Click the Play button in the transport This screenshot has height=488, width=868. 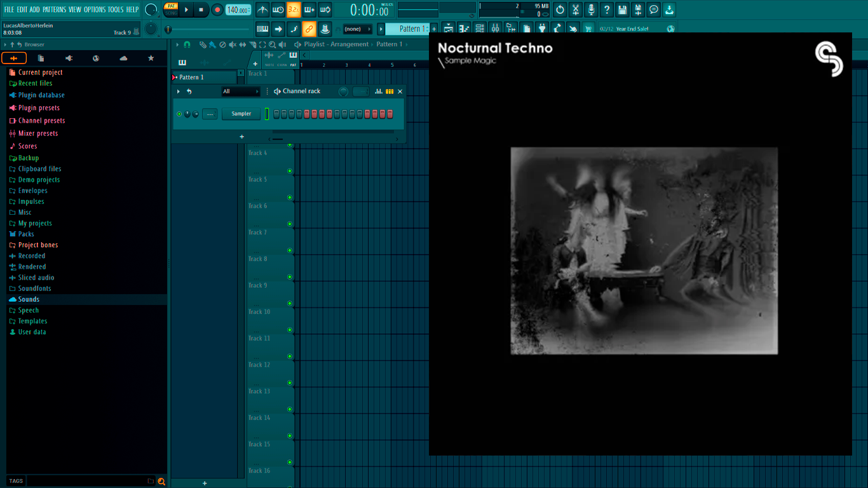point(186,10)
